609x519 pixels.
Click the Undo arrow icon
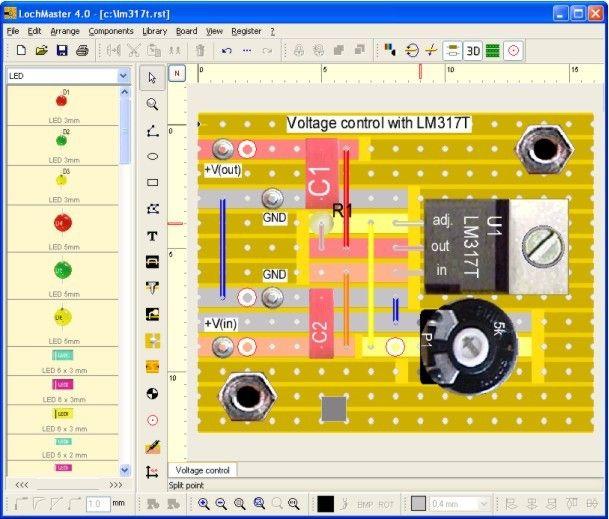coord(227,50)
